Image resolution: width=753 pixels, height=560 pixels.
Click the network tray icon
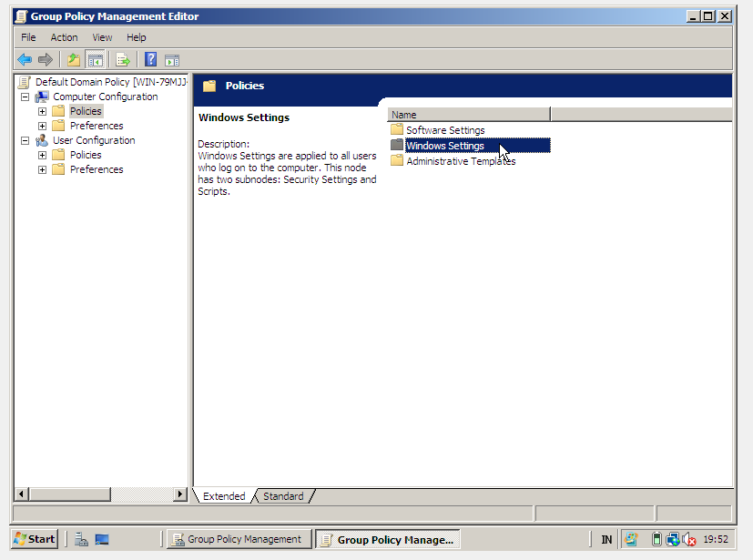(x=673, y=540)
